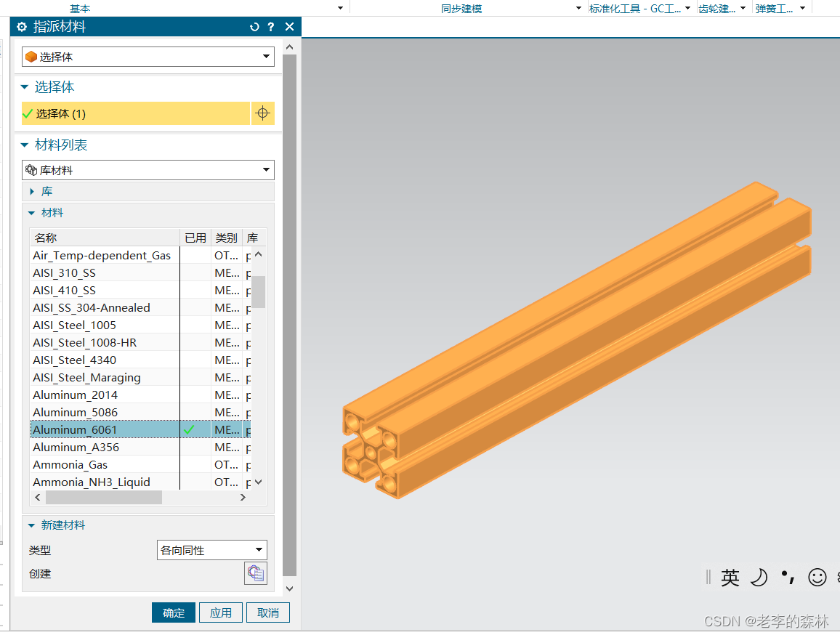Click the 应用 button

click(x=221, y=612)
